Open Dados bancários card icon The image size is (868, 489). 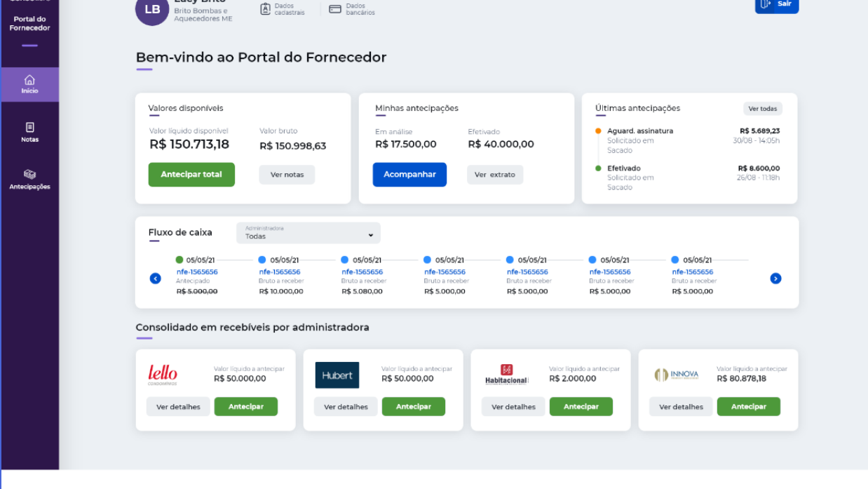335,9
